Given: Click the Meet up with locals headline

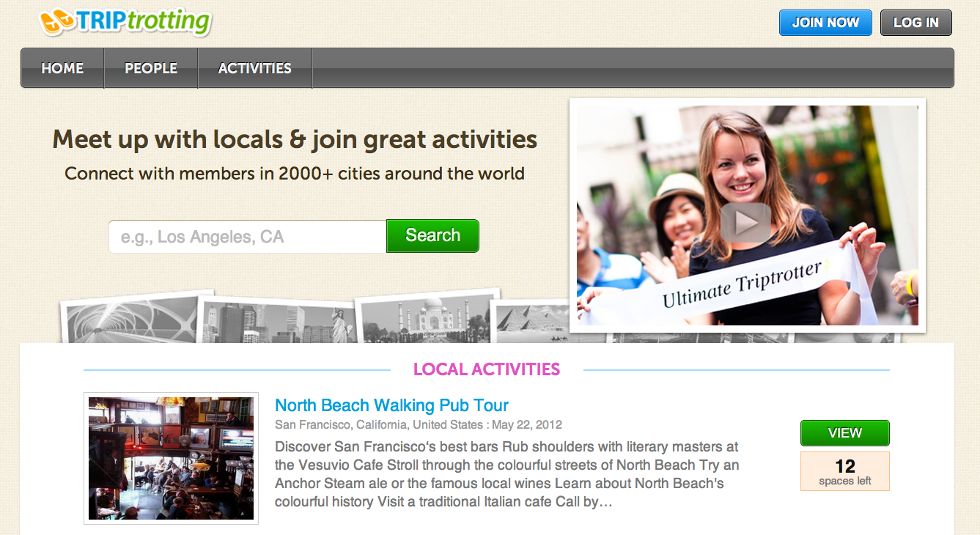Looking at the screenshot, I should 295,139.
